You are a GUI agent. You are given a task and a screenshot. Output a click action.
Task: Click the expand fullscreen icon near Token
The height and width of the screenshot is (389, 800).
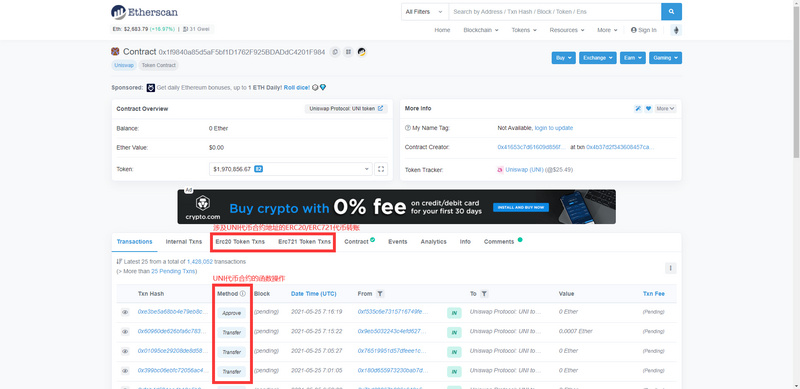pyautogui.click(x=381, y=169)
